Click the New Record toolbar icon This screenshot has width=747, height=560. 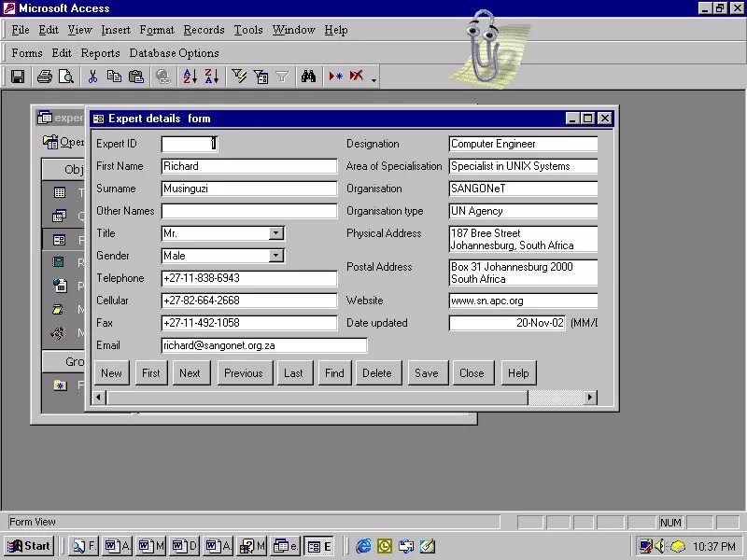coord(335,77)
